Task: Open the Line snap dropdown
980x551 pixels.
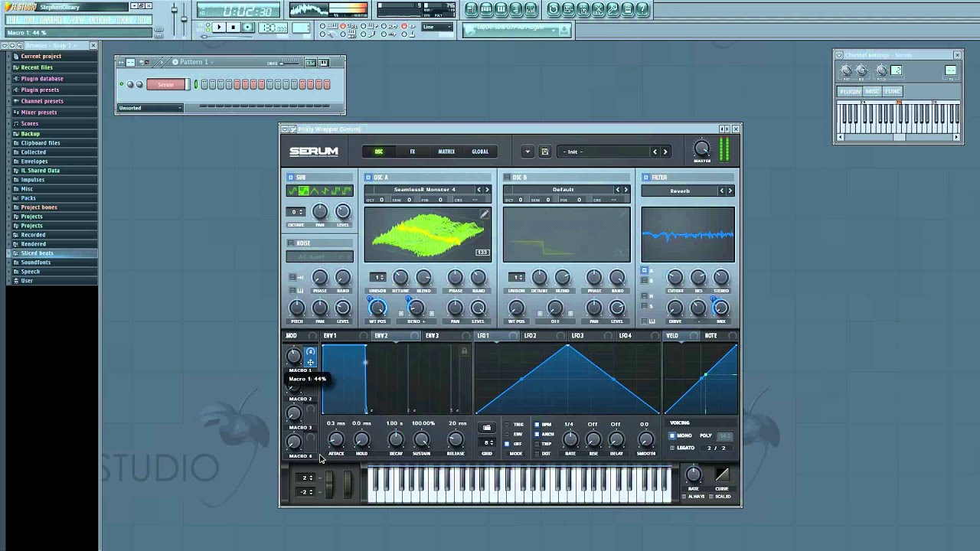Action: click(439, 28)
